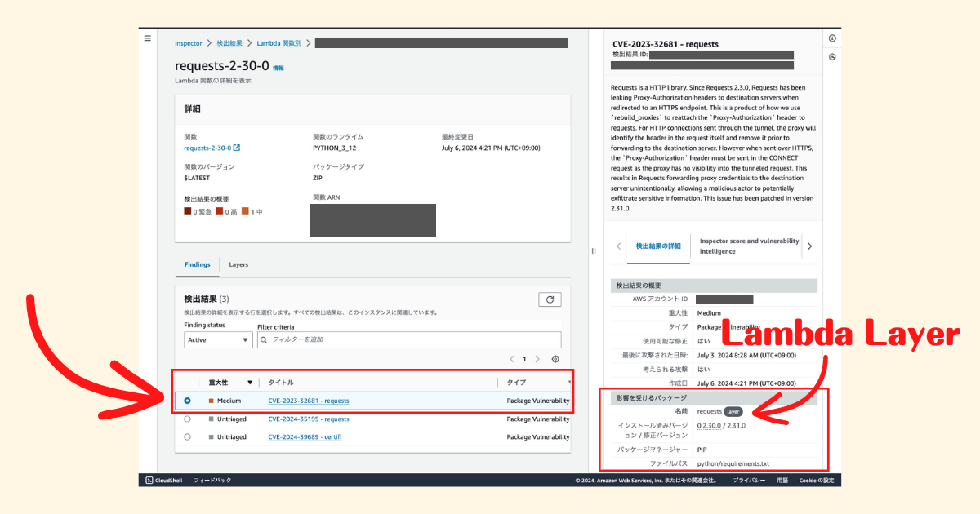This screenshot has width=980, height=514.
Task: Open the 情報 info link by title
Action: pyautogui.click(x=278, y=68)
